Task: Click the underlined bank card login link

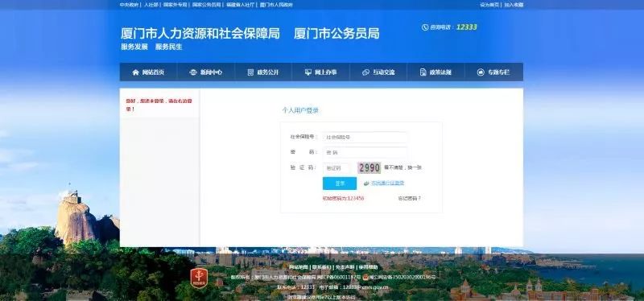Action: click(x=388, y=183)
